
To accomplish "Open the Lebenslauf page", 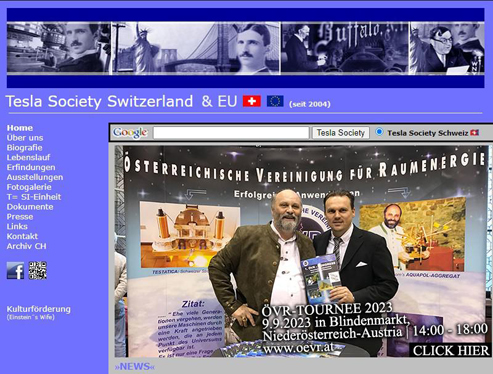I will (x=28, y=157).
